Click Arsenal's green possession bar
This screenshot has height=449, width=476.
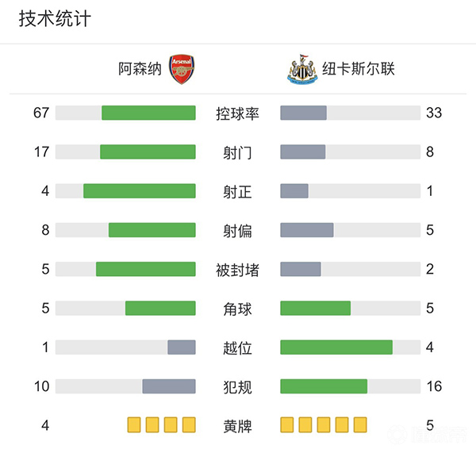[x=148, y=113]
